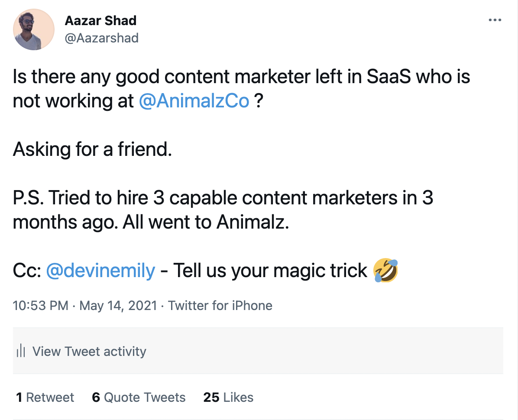Viewport: 518px width, 420px height.
Task: Open the three-dot More options menu
Action: (495, 20)
